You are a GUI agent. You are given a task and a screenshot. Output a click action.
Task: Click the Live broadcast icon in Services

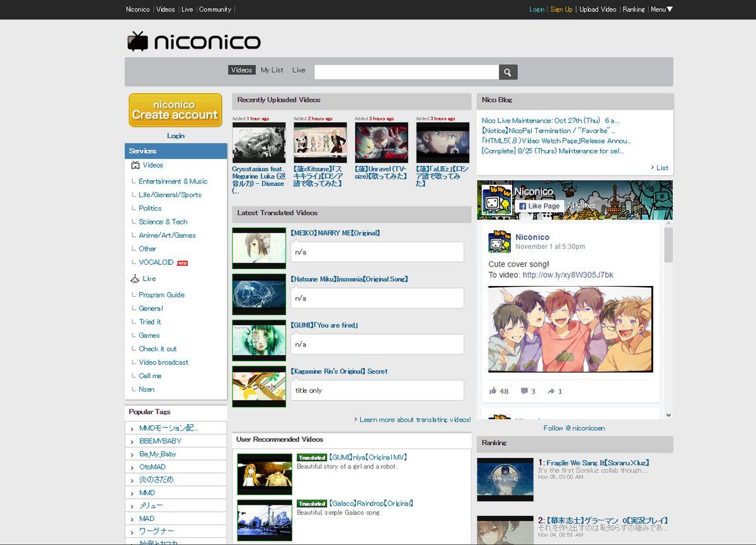pos(135,278)
